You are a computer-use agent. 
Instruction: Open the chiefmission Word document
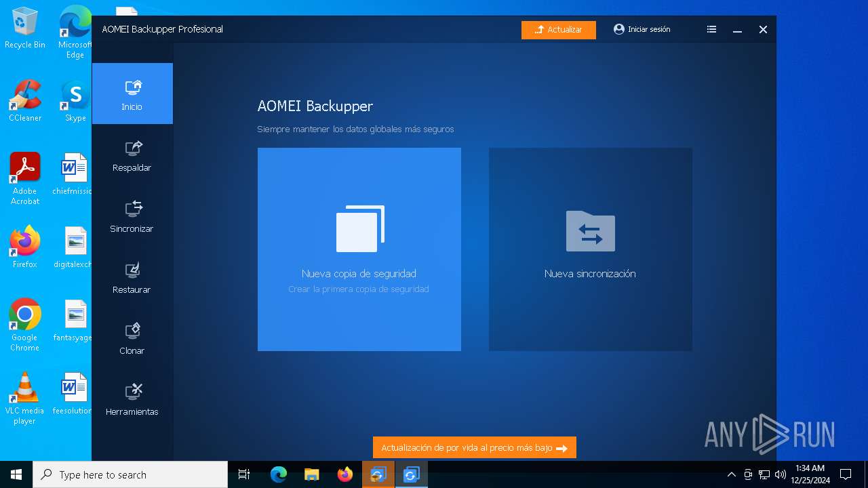(73, 174)
